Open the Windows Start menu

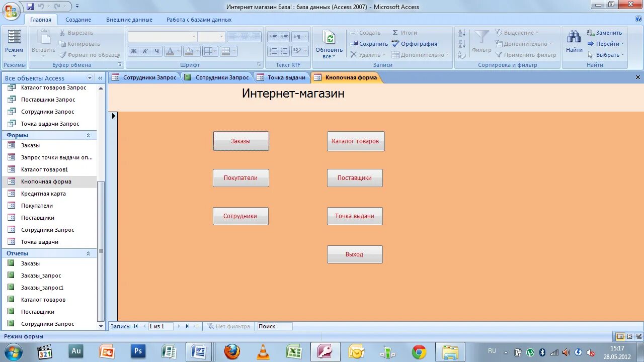[13, 352]
